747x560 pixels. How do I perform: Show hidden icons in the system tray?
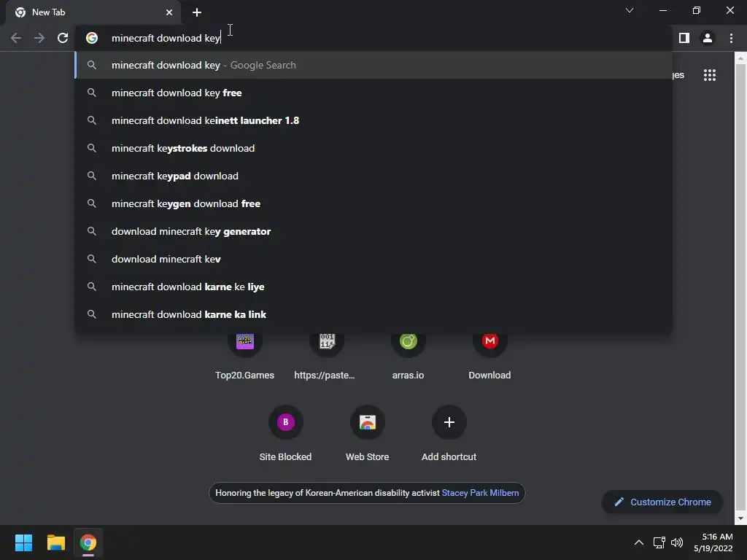coord(639,542)
